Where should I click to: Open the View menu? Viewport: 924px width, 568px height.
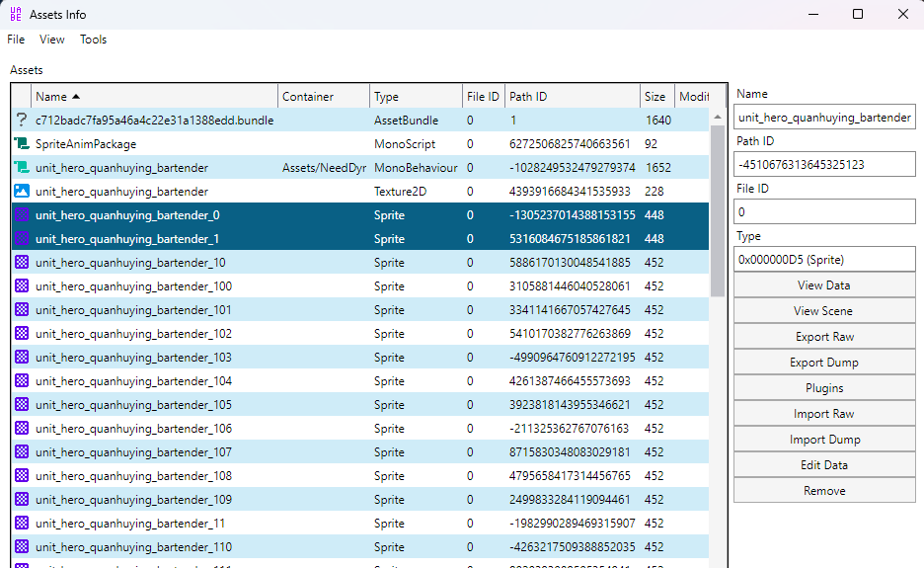point(52,40)
